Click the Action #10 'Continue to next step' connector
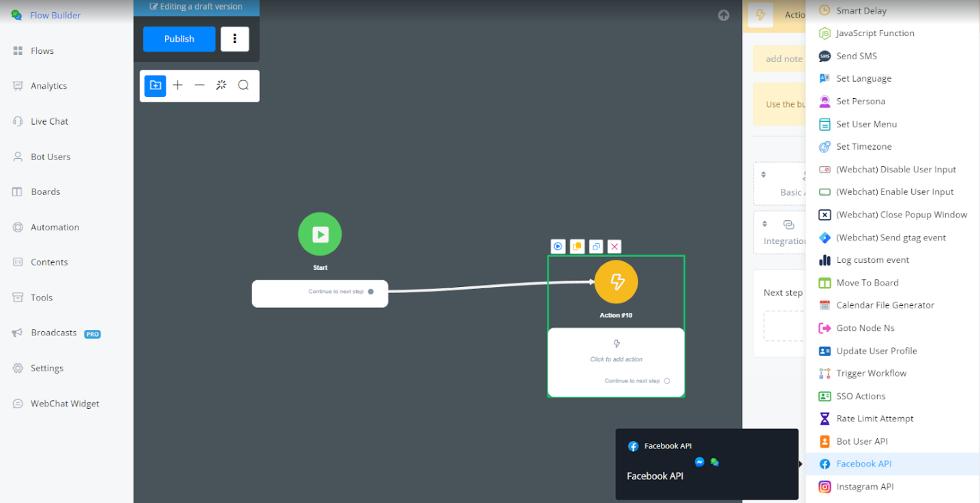This screenshot has height=503, width=980. (667, 381)
